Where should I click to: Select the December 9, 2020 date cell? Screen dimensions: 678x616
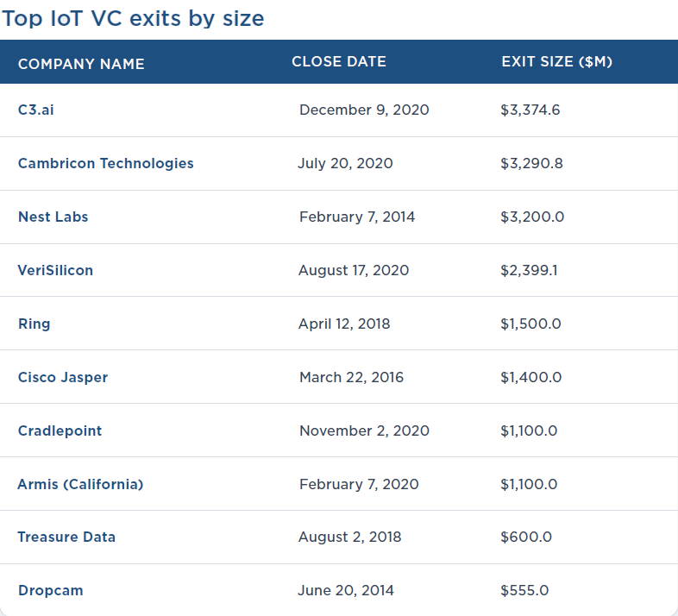364,110
